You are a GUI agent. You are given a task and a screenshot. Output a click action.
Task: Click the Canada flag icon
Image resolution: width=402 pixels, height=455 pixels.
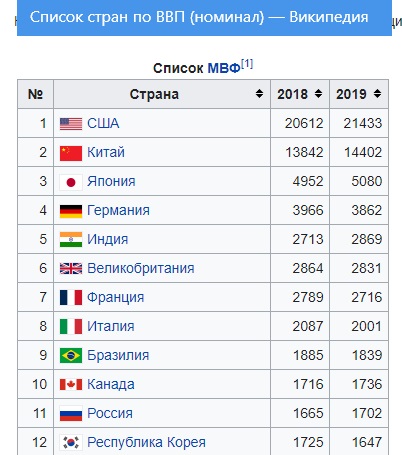(71, 384)
